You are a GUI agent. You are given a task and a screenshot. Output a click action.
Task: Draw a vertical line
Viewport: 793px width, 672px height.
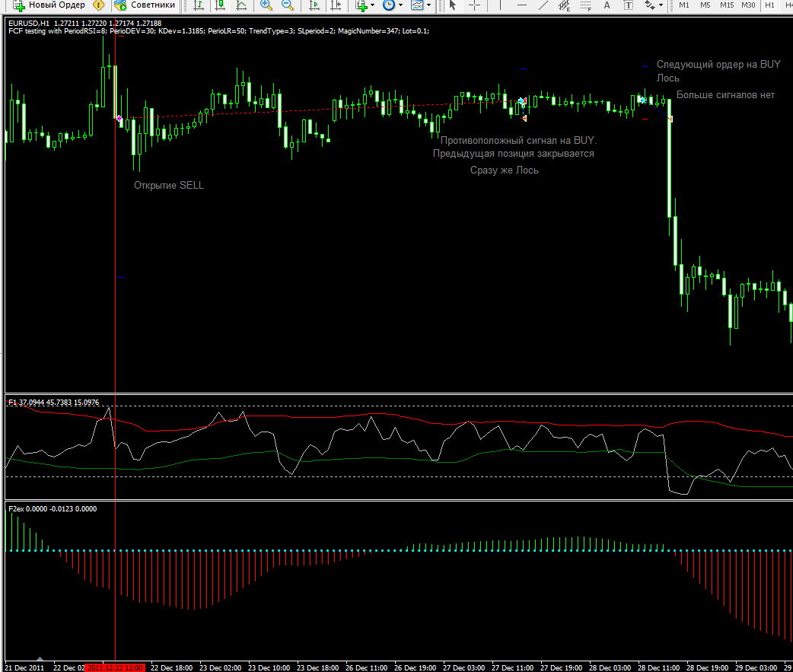tap(500, 5)
